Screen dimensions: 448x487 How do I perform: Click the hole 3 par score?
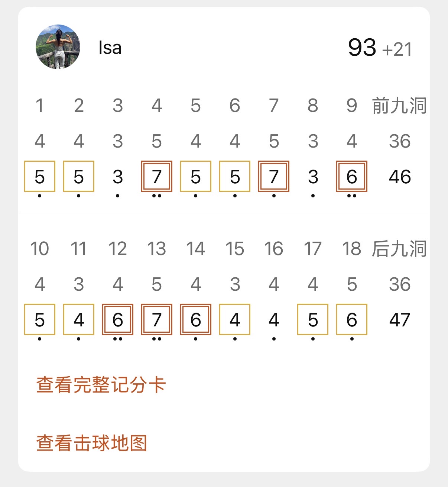118,177
